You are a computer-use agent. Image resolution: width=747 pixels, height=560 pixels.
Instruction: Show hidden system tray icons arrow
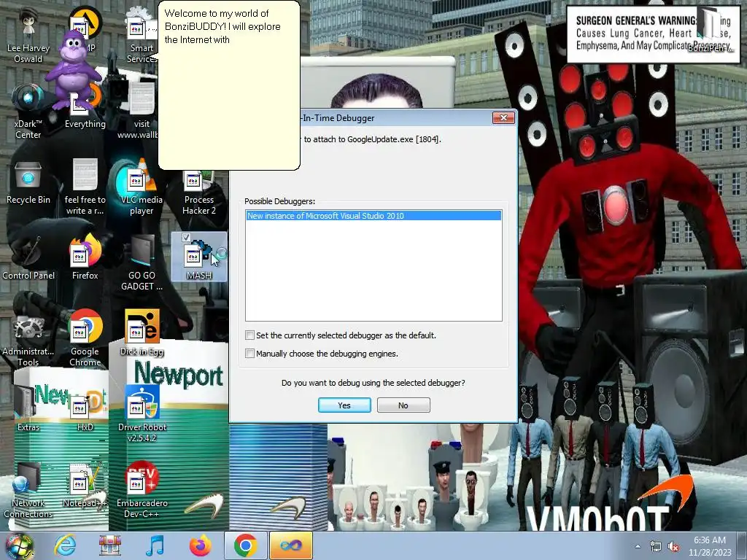[638, 547]
